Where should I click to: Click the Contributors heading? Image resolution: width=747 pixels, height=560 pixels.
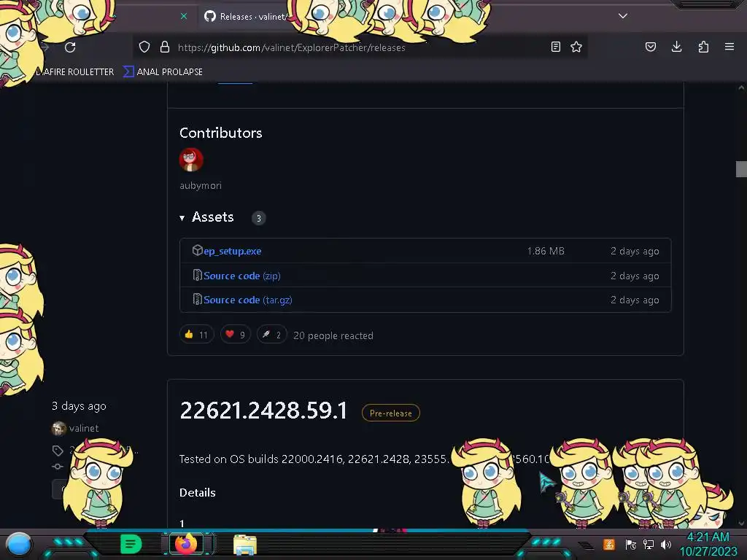(220, 133)
